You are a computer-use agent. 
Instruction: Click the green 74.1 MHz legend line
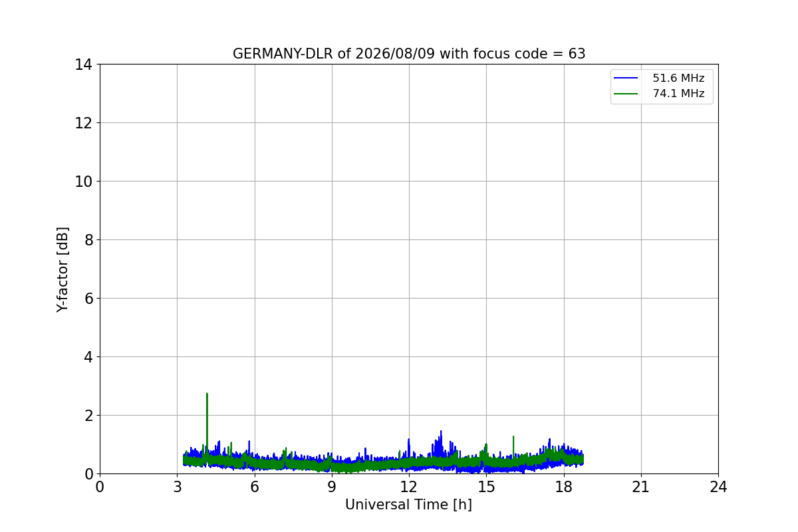tap(626, 94)
